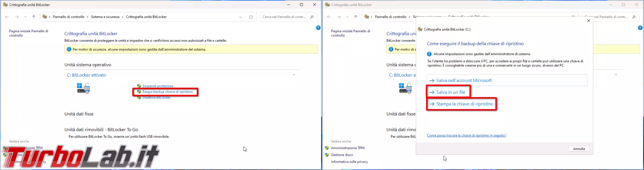Image resolution: width=644 pixels, height=170 pixels.
Task: Open address bar history dropdown
Action: point(240,17)
